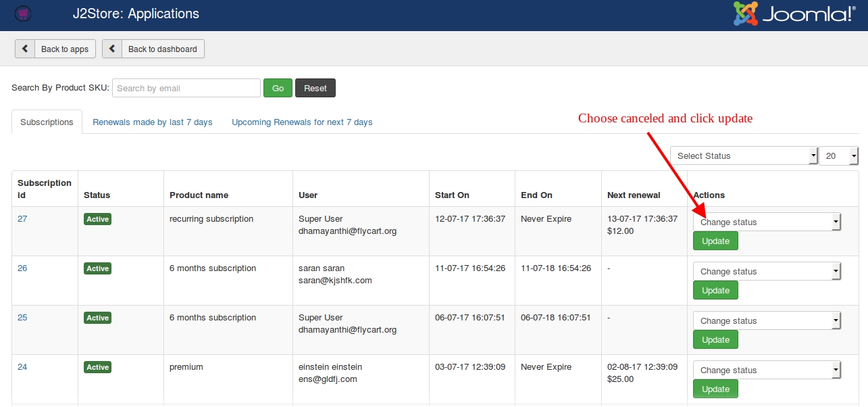Click Update button for subscription 27
Image resolution: width=868 pixels, height=407 pixels.
pyautogui.click(x=715, y=241)
